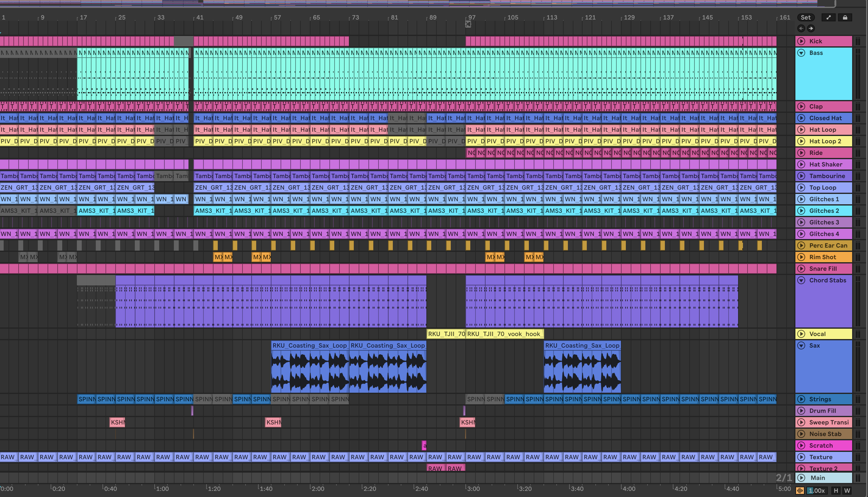Click the Vocal track fold icon
The width and height of the screenshot is (868, 497).
pyautogui.click(x=801, y=334)
